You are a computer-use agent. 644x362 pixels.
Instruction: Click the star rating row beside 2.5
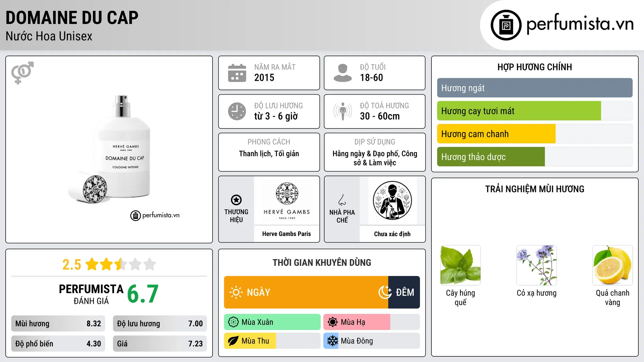(121, 264)
